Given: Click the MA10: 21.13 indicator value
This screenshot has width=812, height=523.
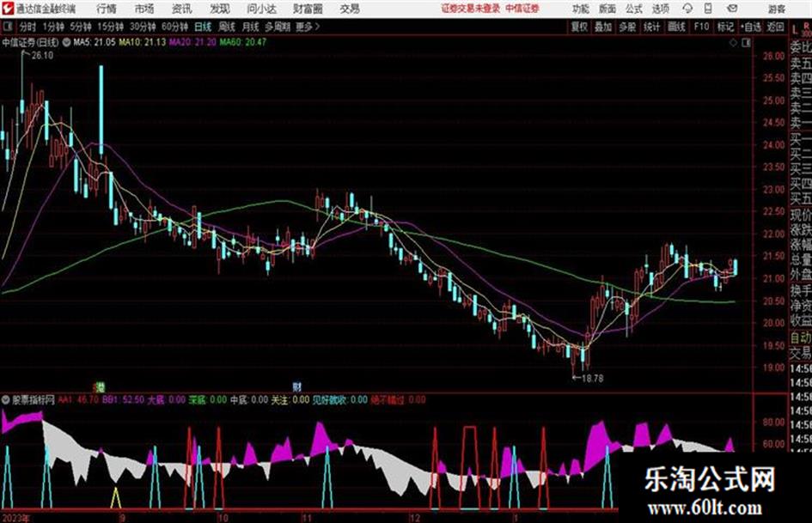Looking at the screenshot, I should [x=143, y=42].
